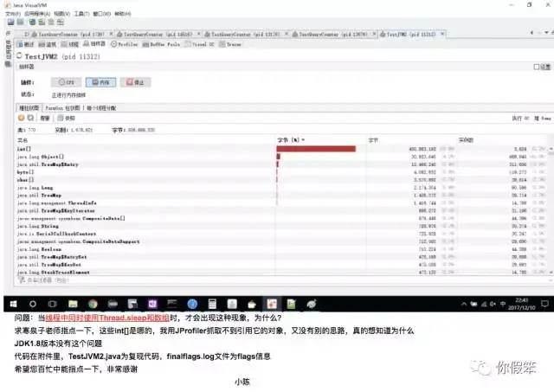Open the notification center icon

[x=544, y=304]
